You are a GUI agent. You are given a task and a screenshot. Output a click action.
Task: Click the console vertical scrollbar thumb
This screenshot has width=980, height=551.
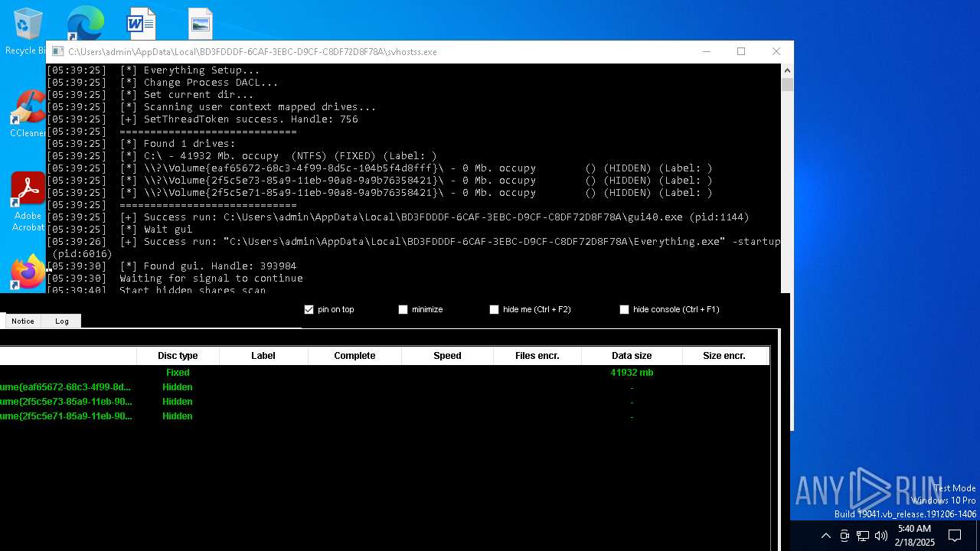787,84
